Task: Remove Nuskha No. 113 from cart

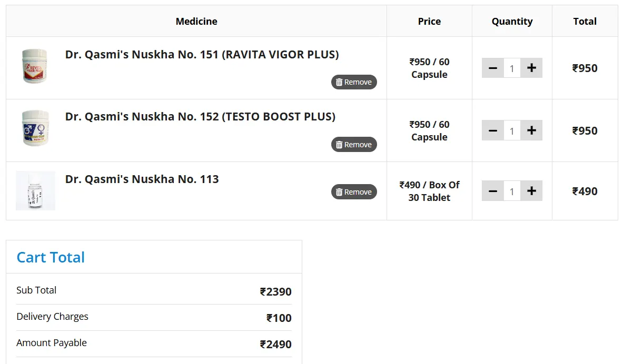Action: [x=354, y=192]
